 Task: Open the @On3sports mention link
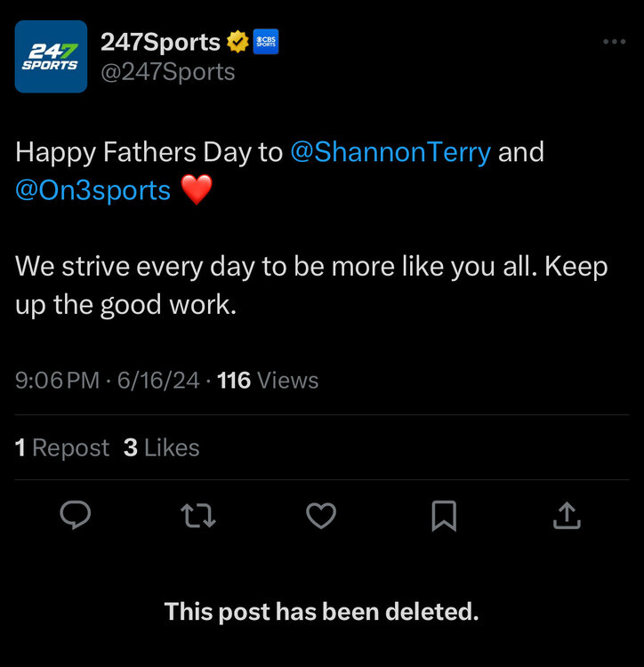[93, 190]
